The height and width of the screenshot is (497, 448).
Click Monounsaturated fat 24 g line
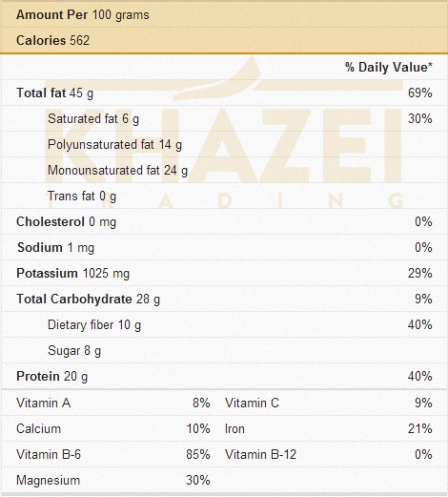tap(117, 171)
